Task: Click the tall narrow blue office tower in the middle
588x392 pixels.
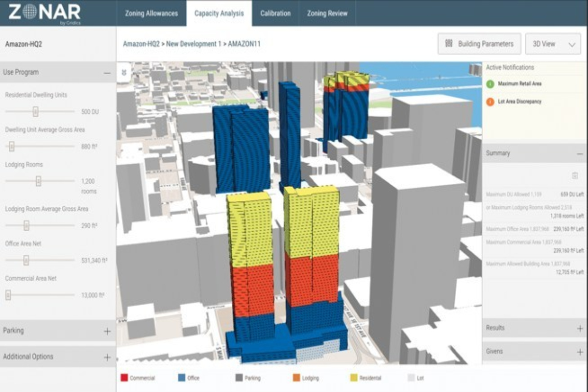Action: (x=290, y=136)
